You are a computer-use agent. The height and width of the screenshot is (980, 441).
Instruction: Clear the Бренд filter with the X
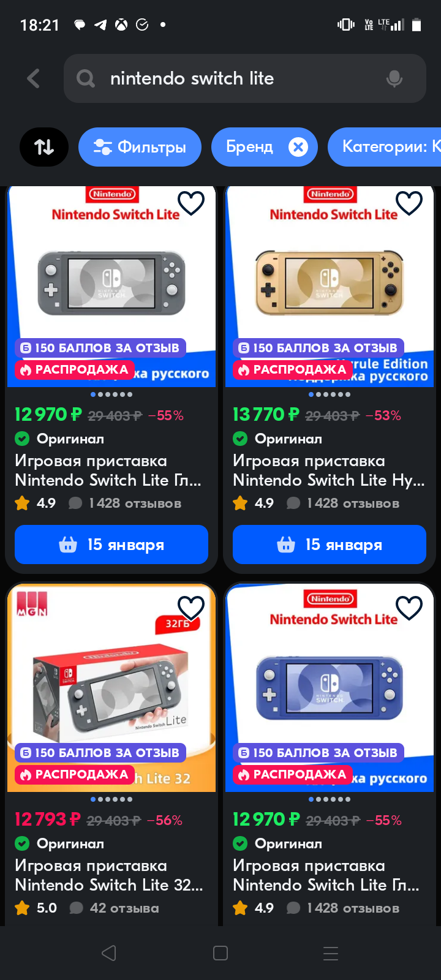click(298, 147)
